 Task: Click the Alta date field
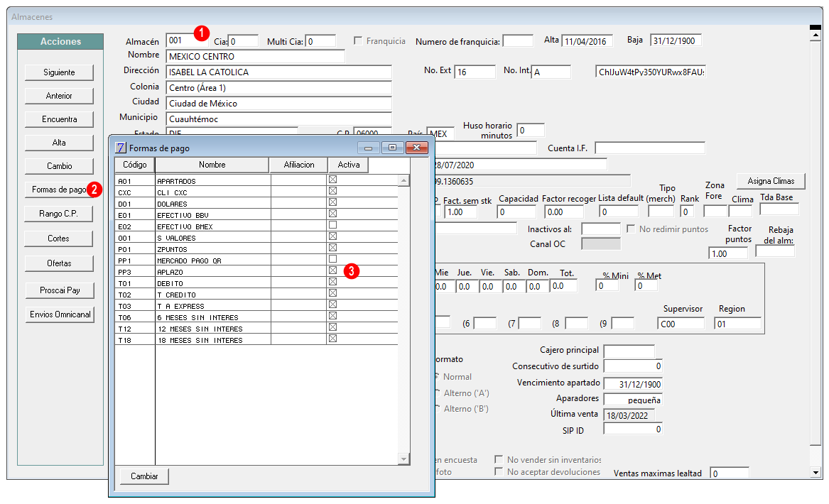587,40
